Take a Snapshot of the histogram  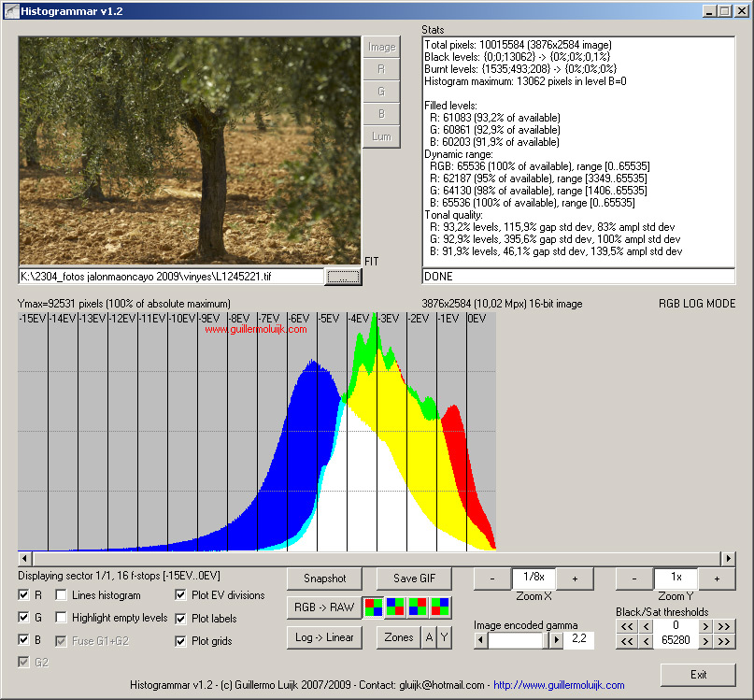tap(324, 579)
